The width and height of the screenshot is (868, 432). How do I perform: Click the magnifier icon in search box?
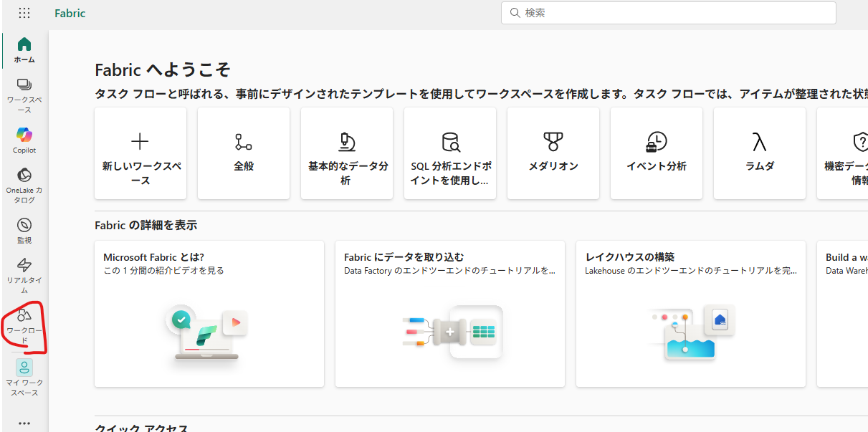pyautogui.click(x=515, y=12)
